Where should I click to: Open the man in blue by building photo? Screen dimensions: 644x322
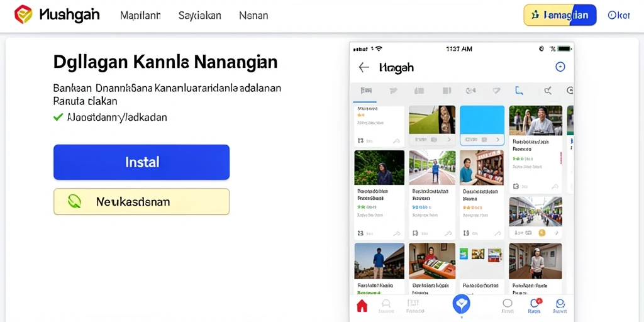pos(379,261)
